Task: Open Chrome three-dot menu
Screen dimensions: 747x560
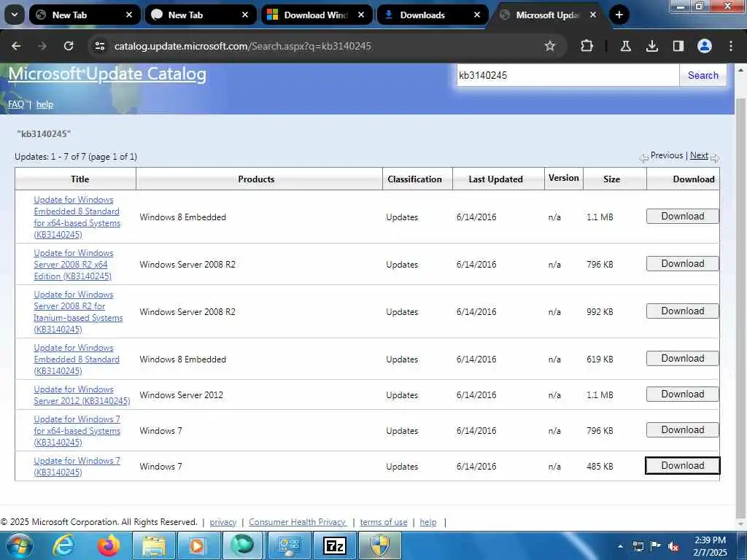Action: tap(731, 46)
